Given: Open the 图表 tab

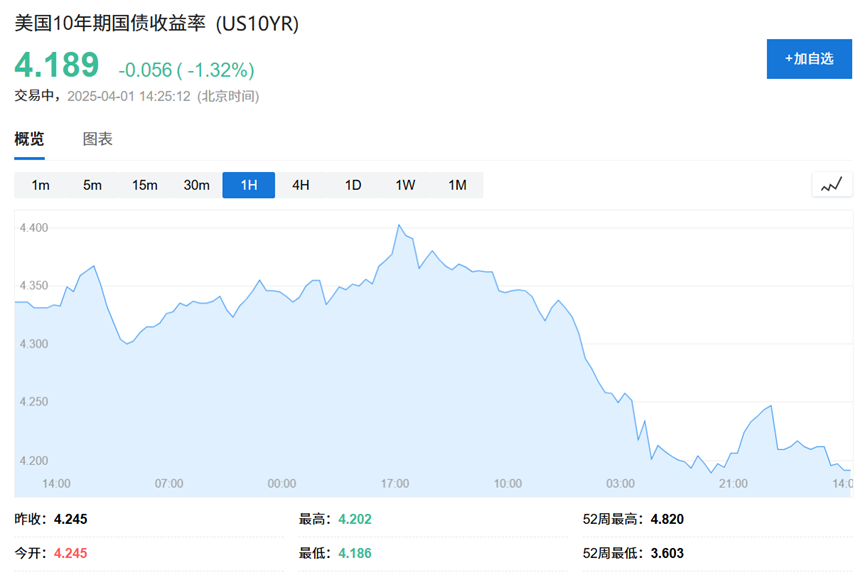Looking at the screenshot, I should pyautogui.click(x=98, y=139).
